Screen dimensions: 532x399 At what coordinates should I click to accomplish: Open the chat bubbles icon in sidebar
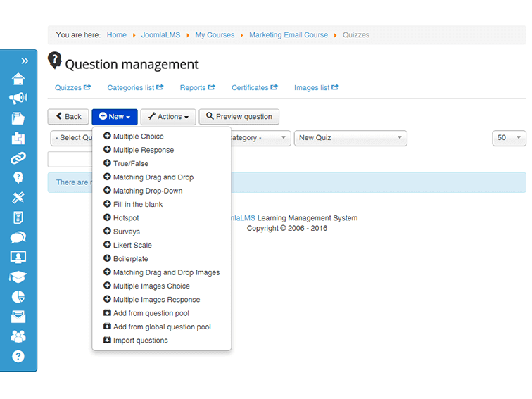[x=18, y=238]
